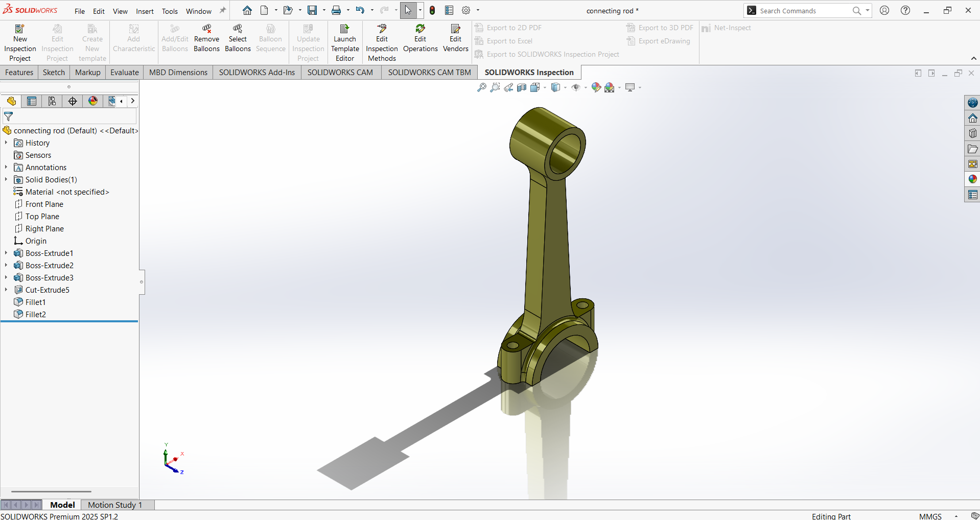This screenshot has width=980, height=520.
Task: Click the Remove Balloons icon
Action: tap(206, 29)
